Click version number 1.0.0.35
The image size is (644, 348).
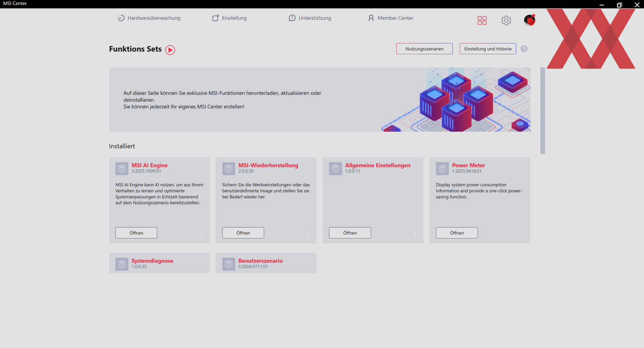click(x=139, y=267)
